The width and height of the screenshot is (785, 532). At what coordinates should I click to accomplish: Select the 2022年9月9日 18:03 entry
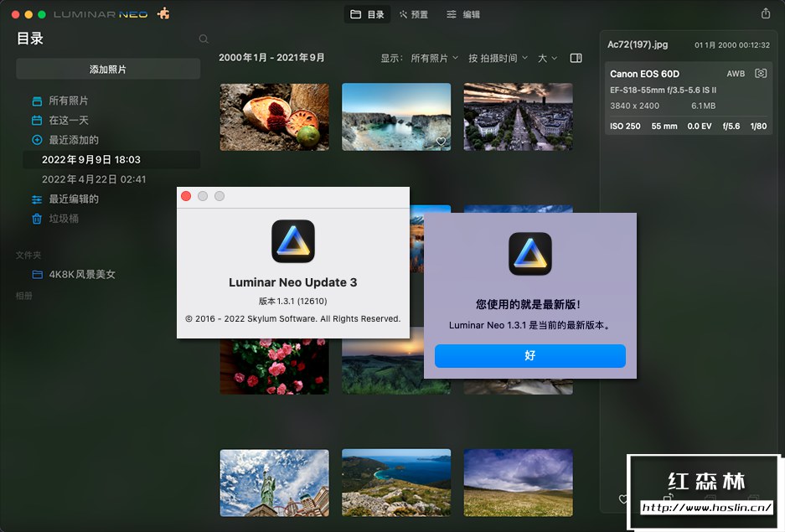tap(111, 160)
